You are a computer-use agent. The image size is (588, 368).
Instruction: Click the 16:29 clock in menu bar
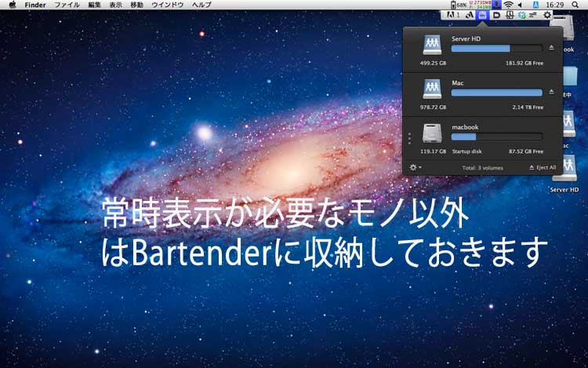554,5
